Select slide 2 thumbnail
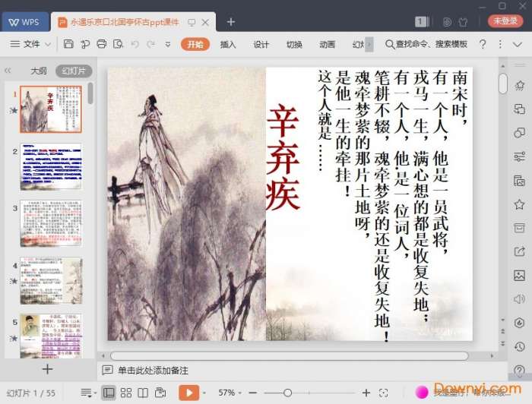Viewport: 532px width, 404px height. tap(51, 166)
